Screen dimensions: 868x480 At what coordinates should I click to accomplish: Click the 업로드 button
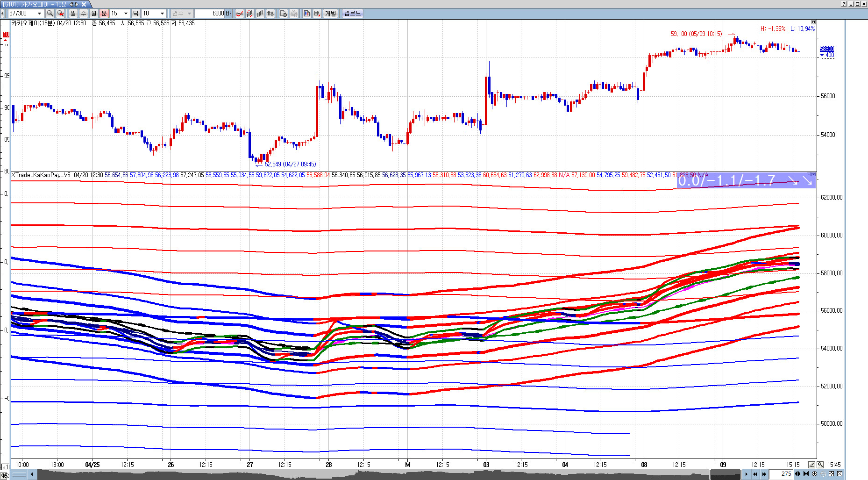click(353, 14)
